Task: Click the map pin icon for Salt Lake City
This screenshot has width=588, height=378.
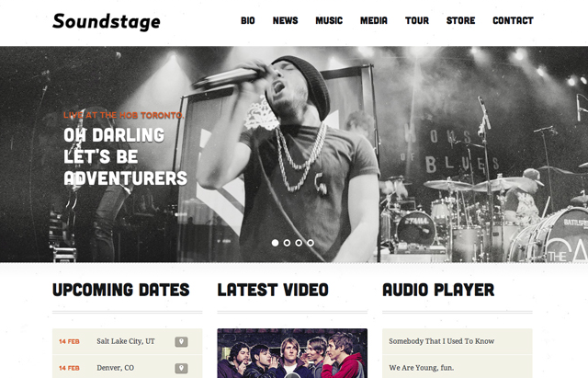Action: [x=181, y=341]
